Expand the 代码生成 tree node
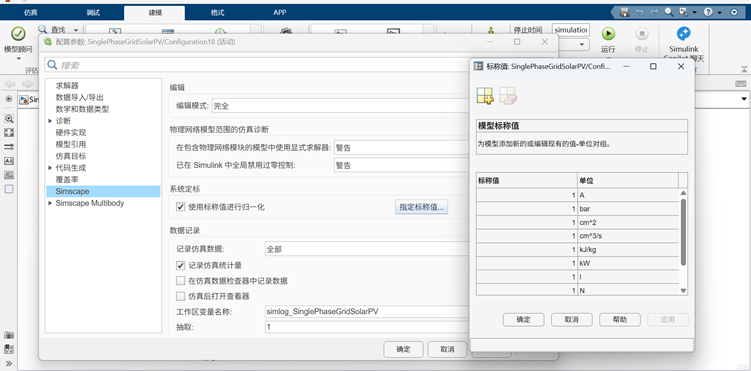Viewport: 751px width, 371px height. click(x=50, y=168)
